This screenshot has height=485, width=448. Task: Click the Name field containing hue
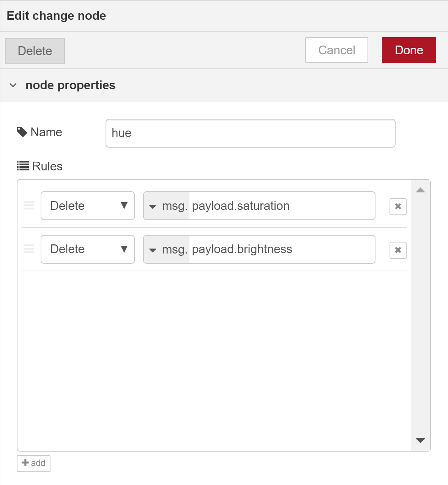(251, 133)
